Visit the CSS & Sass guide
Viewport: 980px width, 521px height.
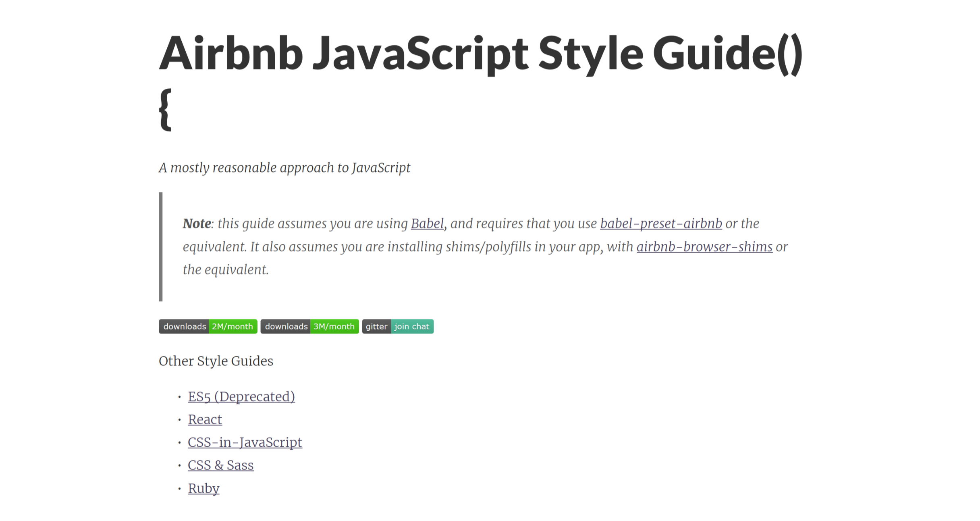click(x=220, y=465)
